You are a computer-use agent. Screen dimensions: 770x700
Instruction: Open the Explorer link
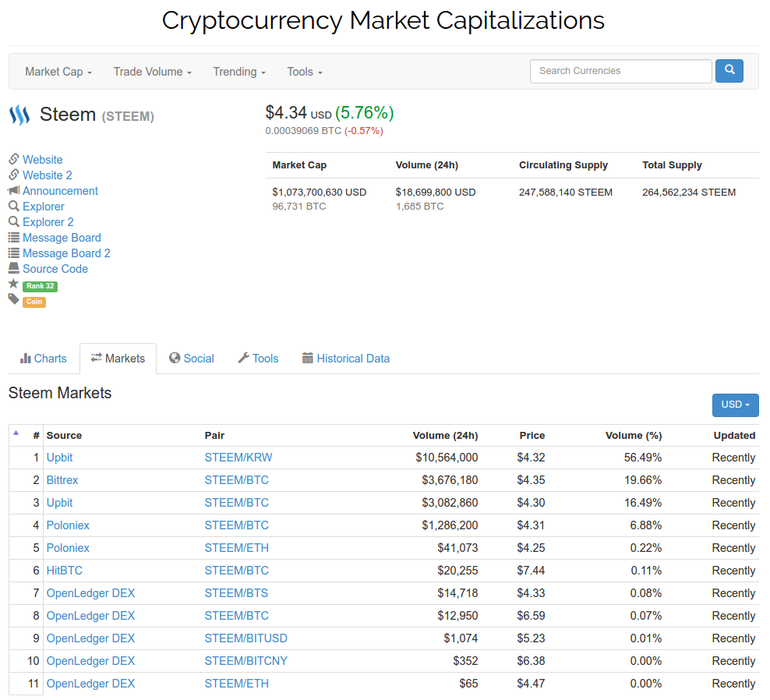(x=44, y=207)
